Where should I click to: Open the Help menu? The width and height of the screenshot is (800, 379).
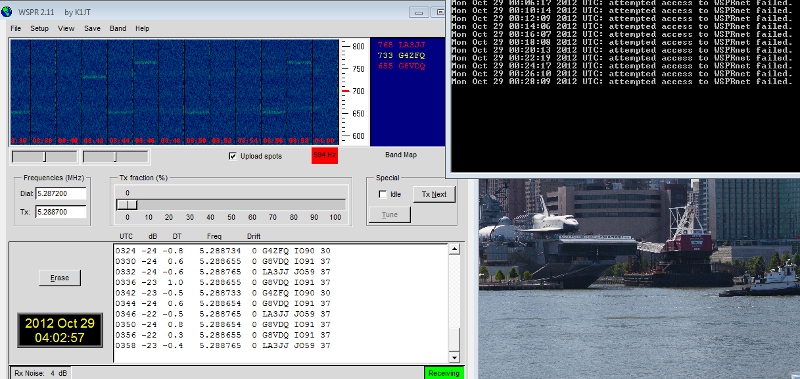pos(142,29)
